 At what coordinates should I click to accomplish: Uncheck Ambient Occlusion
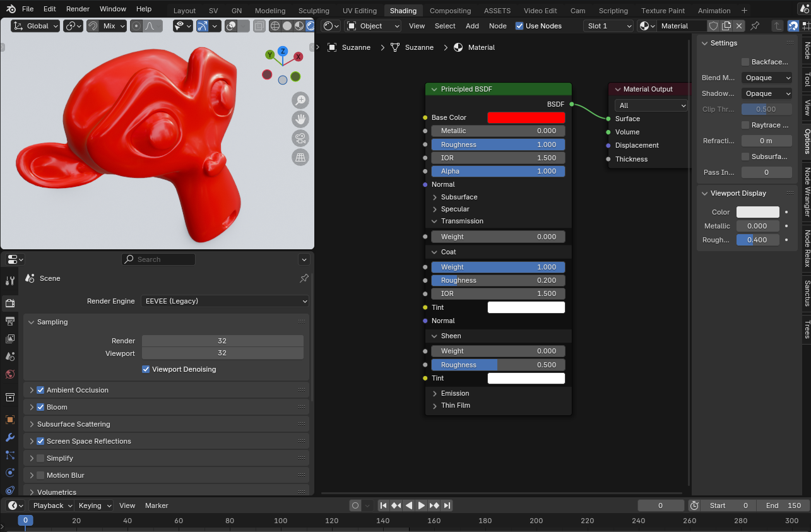[x=40, y=390]
